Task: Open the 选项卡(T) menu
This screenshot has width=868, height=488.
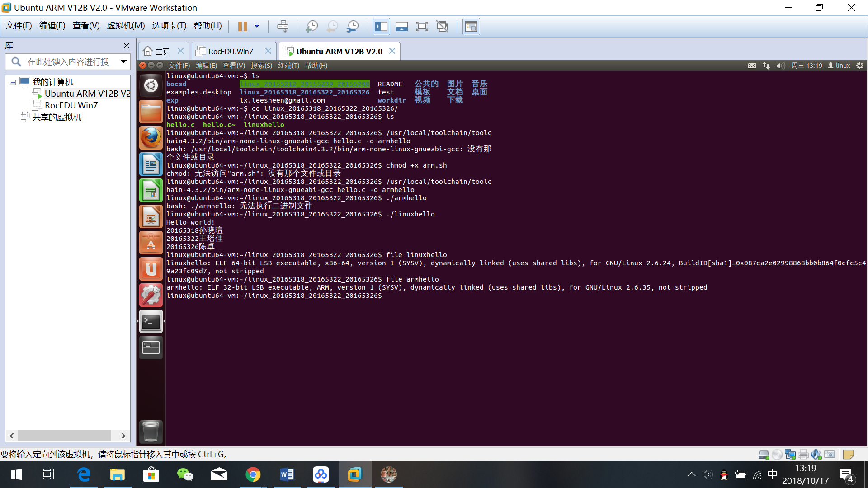Action: point(169,26)
